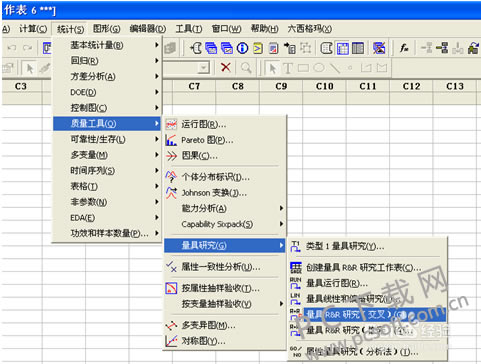The width and height of the screenshot is (481, 364).
Task: Select the text T tool
Action: point(288,68)
